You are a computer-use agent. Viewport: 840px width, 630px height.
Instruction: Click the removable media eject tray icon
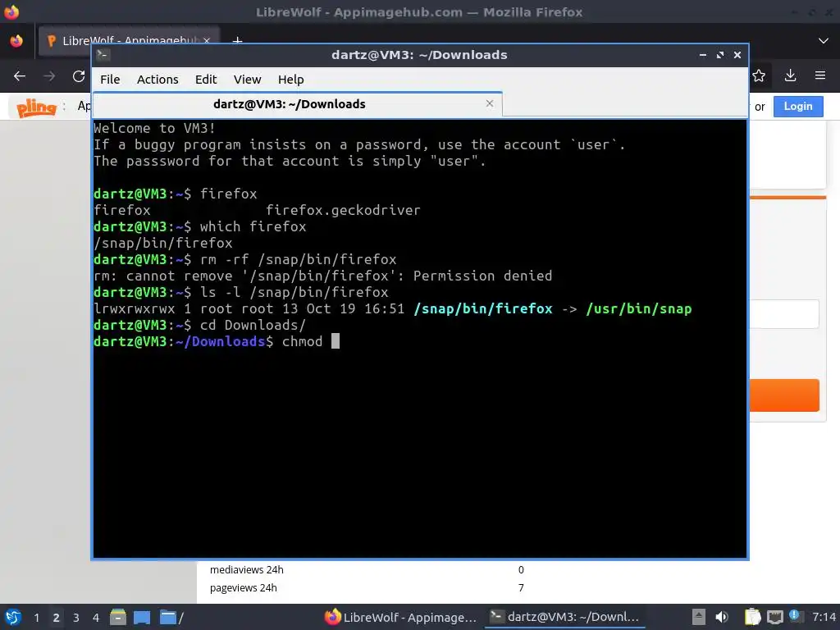(698, 617)
